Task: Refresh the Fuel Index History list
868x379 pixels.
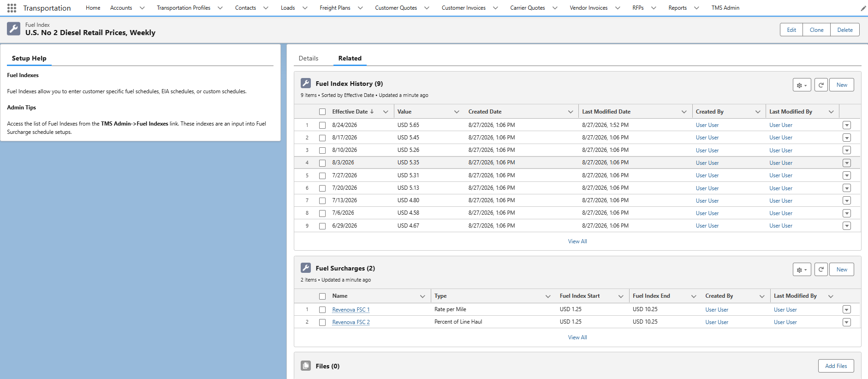Action: [821, 85]
